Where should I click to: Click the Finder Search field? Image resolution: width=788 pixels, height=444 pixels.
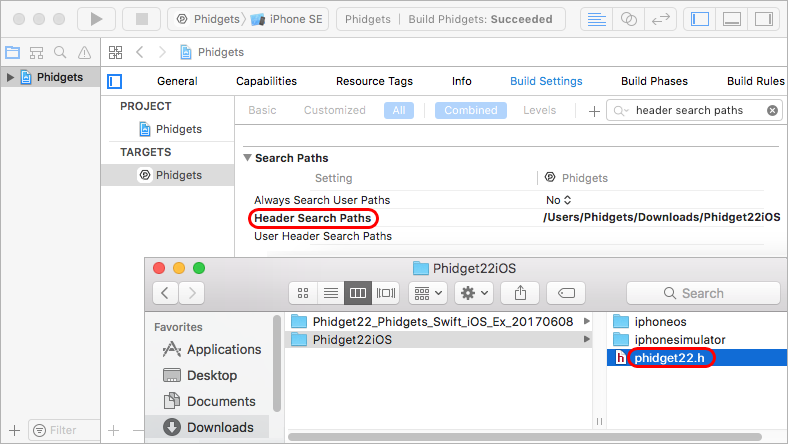coord(702,293)
